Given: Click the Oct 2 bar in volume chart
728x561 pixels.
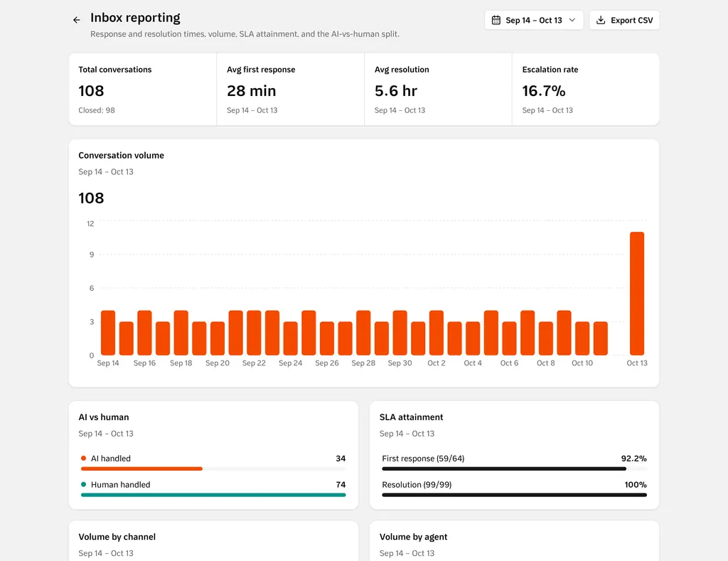Looking at the screenshot, I should click(x=436, y=333).
